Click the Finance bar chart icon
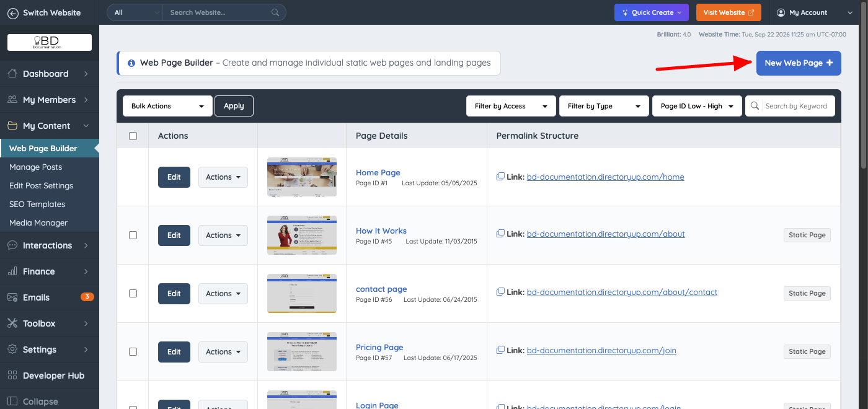Screen dimensions: 868x409 (x=12, y=271)
